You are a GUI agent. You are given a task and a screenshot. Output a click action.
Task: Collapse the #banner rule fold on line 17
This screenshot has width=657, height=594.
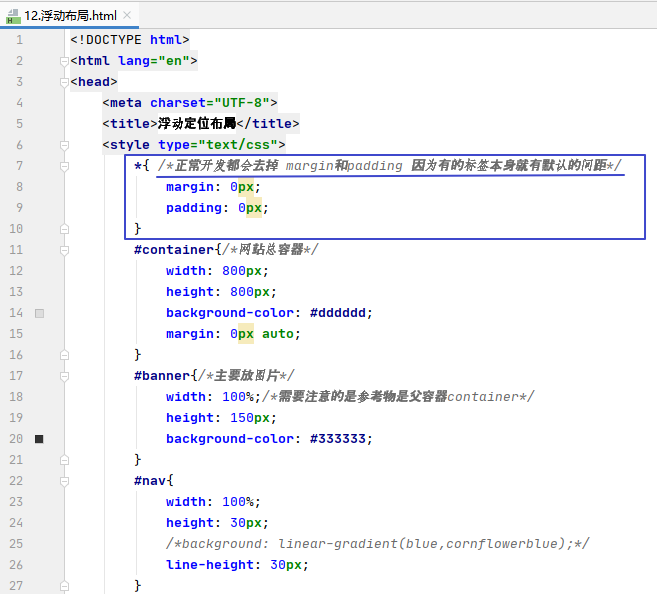pos(64,376)
